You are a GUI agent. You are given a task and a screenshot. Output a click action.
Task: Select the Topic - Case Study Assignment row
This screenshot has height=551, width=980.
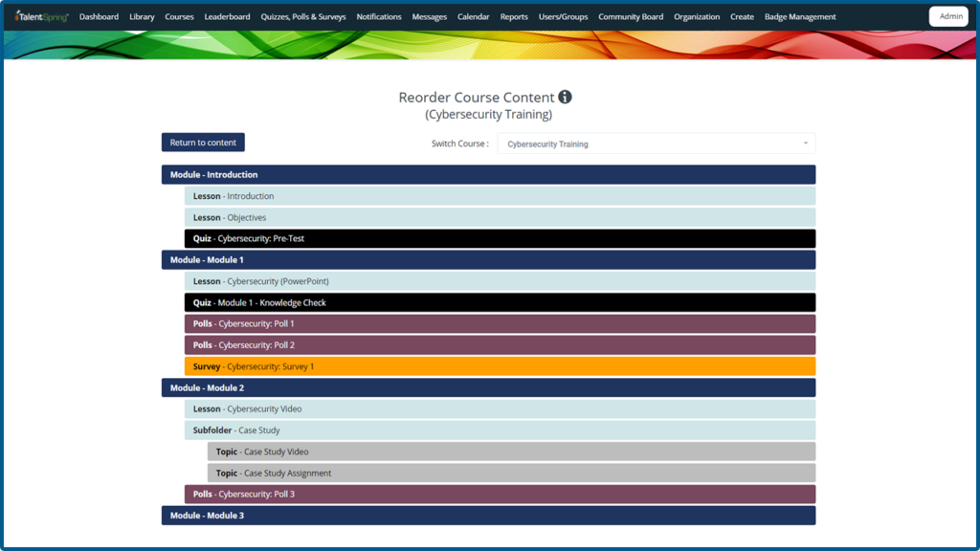511,473
